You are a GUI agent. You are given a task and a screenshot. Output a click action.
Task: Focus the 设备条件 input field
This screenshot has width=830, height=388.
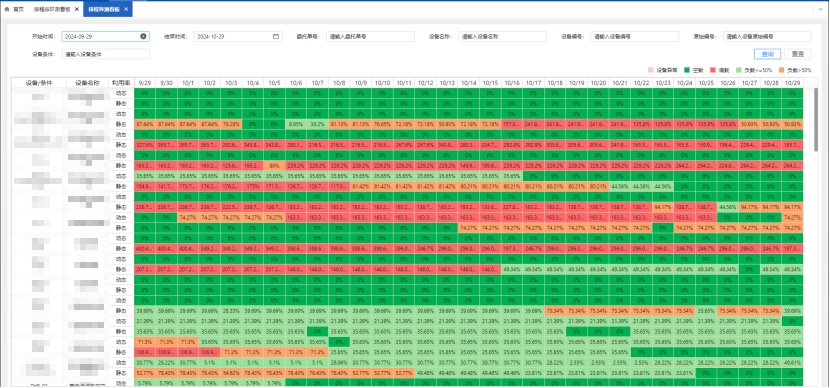(105, 54)
